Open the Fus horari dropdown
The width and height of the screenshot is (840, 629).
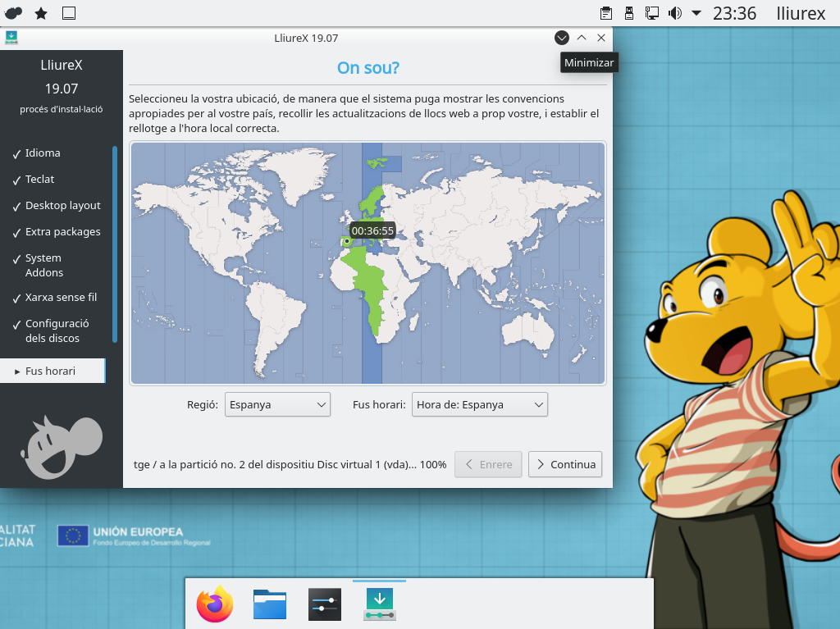click(x=479, y=404)
